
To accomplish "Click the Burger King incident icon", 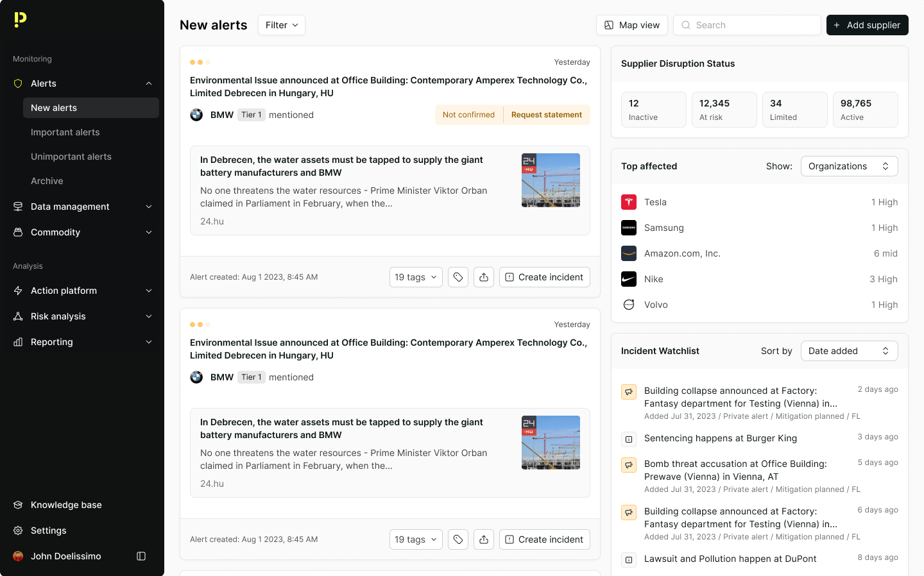I will point(629,439).
